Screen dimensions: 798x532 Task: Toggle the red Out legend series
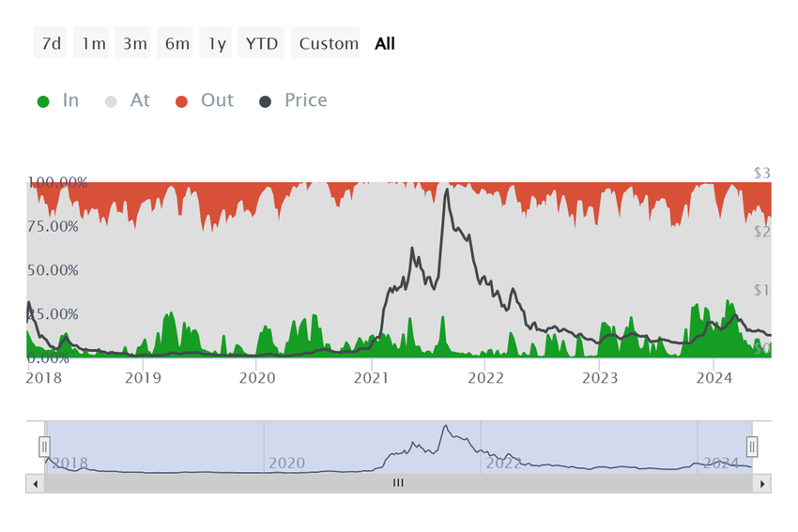[205, 100]
